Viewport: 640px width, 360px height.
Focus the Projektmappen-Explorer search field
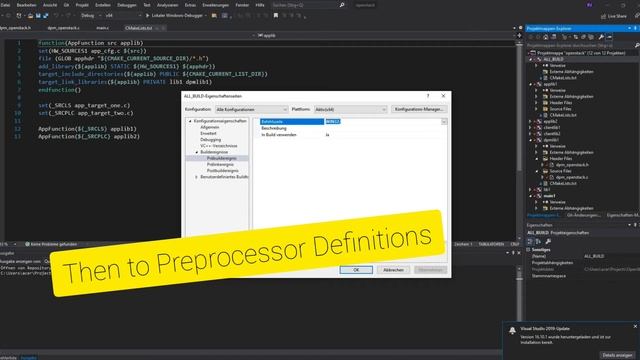(580, 45)
